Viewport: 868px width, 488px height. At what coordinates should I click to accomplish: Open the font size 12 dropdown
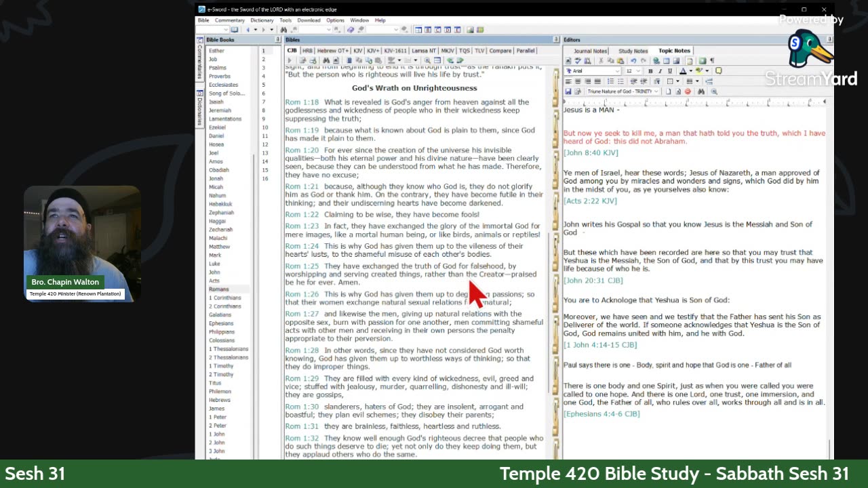[639, 71]
